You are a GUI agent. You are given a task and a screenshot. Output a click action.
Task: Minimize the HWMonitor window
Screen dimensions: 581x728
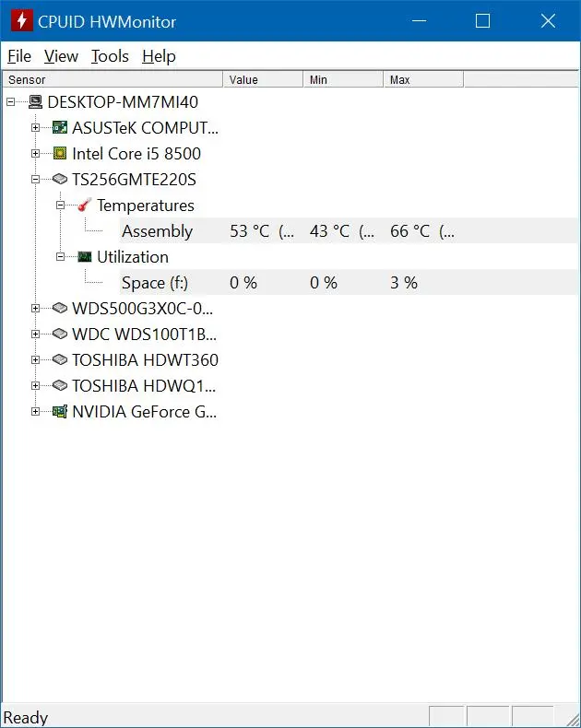(x=419, y=21)
